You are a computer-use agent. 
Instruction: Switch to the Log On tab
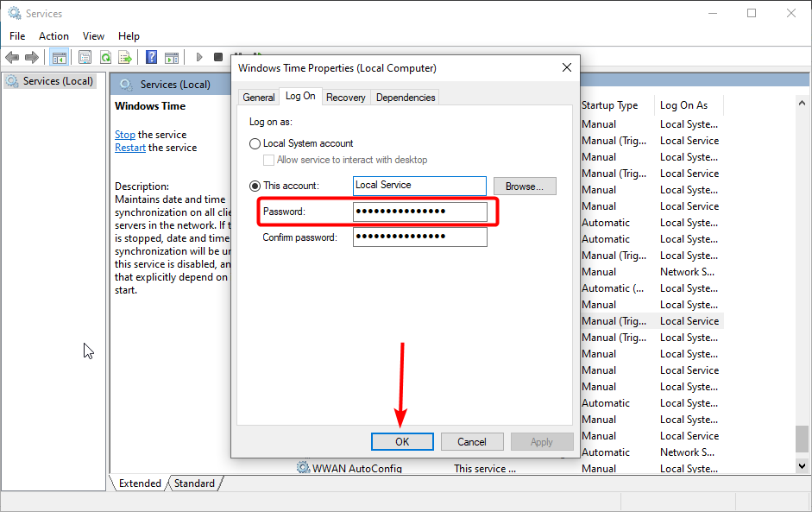(300, 96)
